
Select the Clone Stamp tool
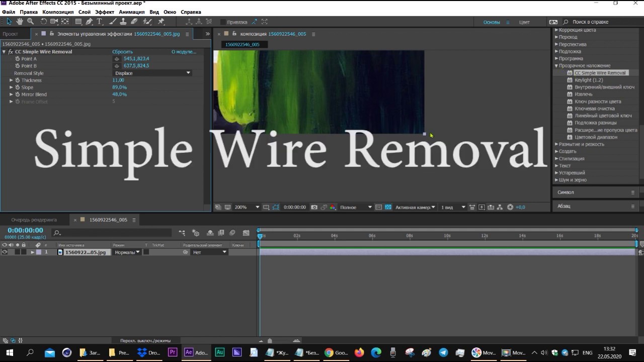click(123, 22)
